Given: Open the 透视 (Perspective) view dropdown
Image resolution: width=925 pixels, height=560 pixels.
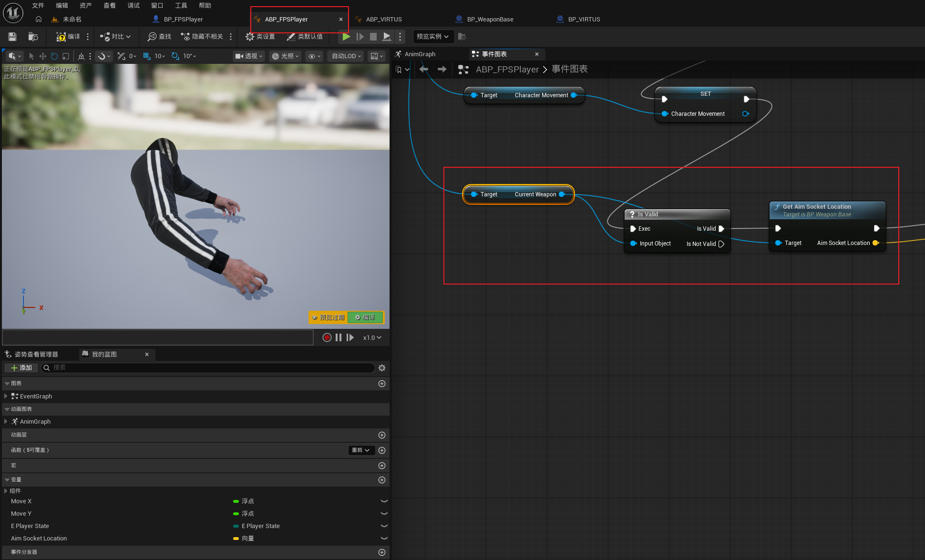Looking at the screenshot, I should (249, 56).
